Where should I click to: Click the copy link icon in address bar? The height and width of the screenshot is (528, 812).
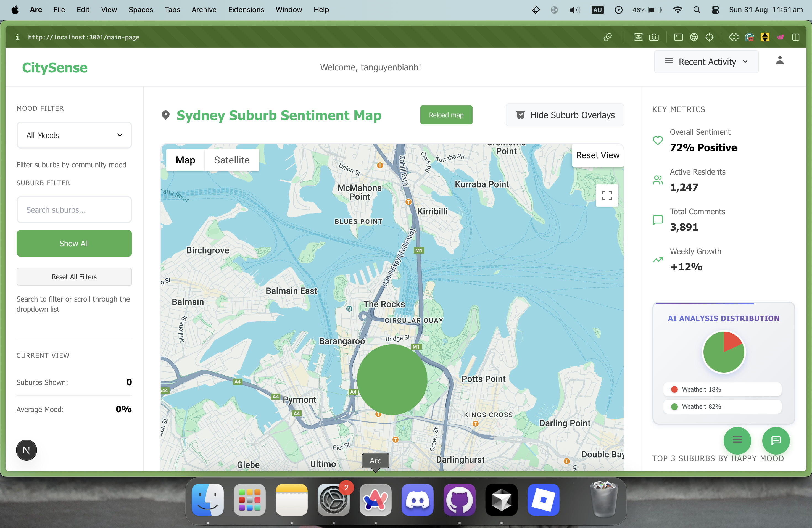pyautogui.click(x=607, y=37)
